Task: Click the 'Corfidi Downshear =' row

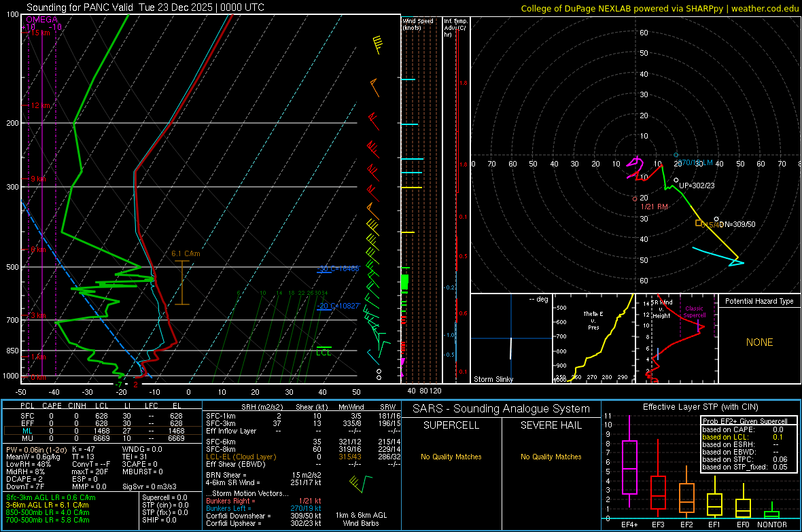Action: pyautogui.click(x=264, y=516)
